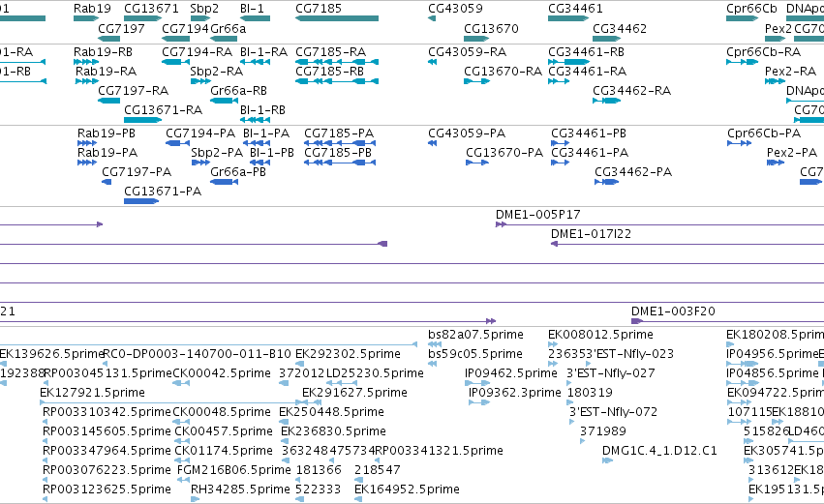Select transcript CG13670-RA
Viewport: 824px width, 504px height.
[476, 81]
